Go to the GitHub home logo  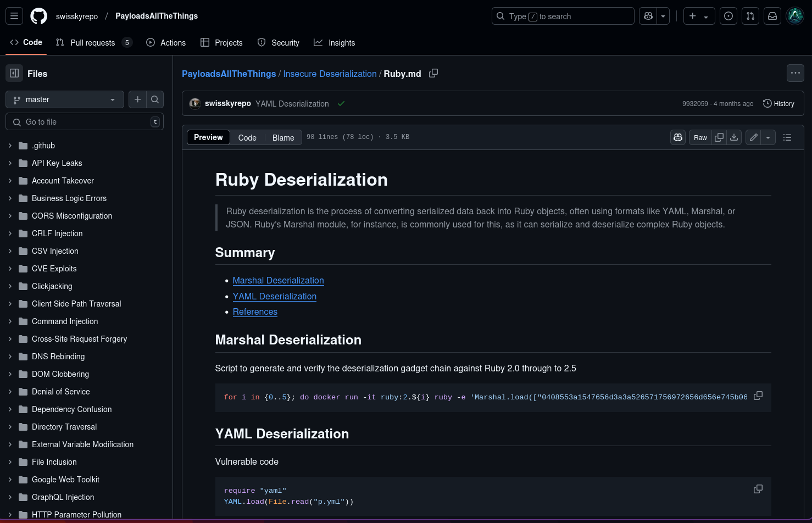click(x=38, y=16)
